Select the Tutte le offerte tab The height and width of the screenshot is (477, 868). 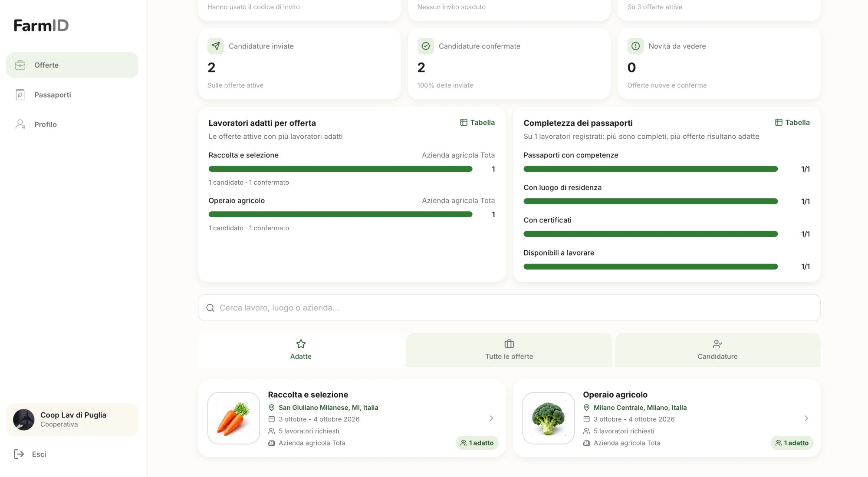pyautogui.click(x=509, y=350)
